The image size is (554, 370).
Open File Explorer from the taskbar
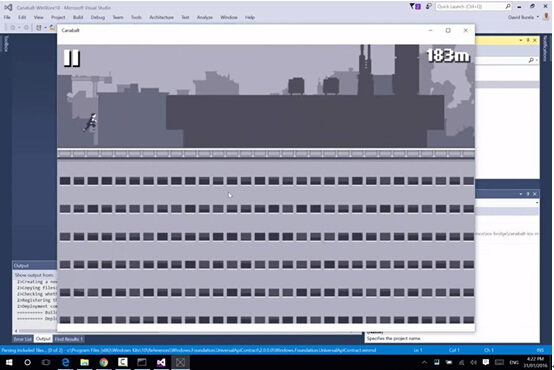pyautogui.click(x=84, y=362)
